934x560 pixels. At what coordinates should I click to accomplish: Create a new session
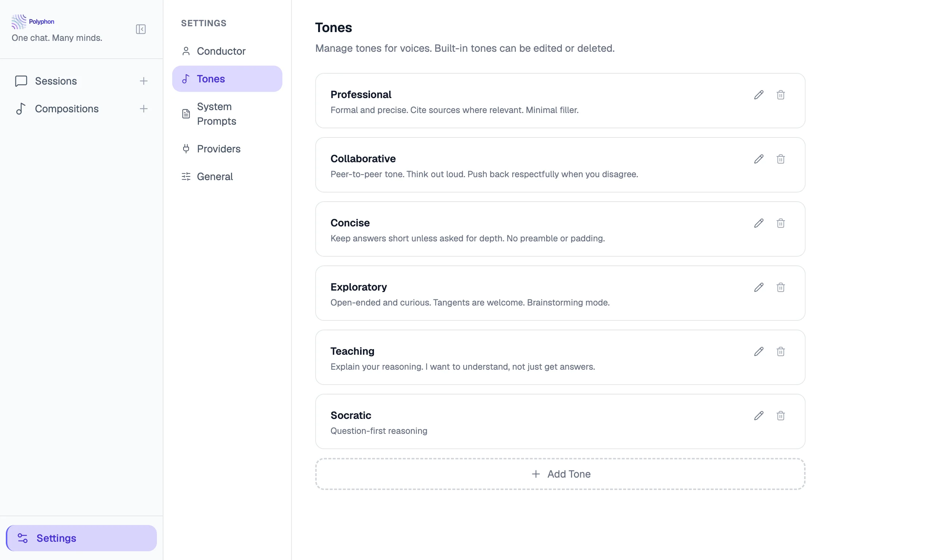(144, 81)
